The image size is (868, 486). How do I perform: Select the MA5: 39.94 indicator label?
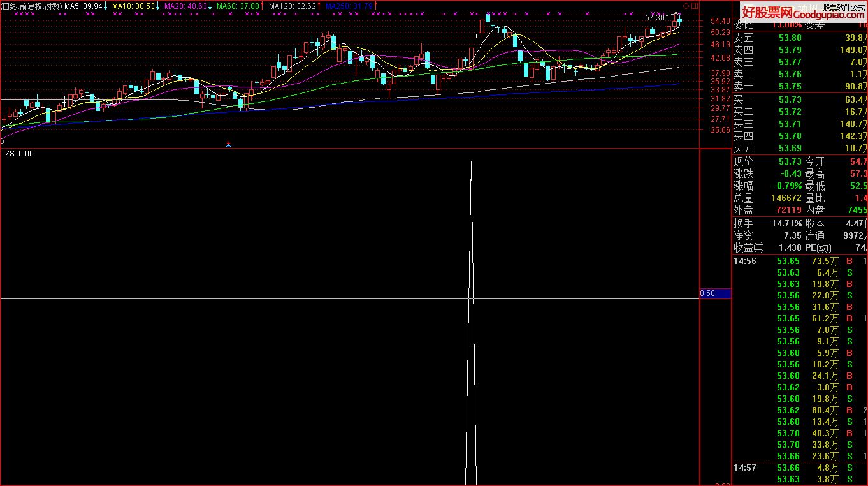tap(85, 6)
